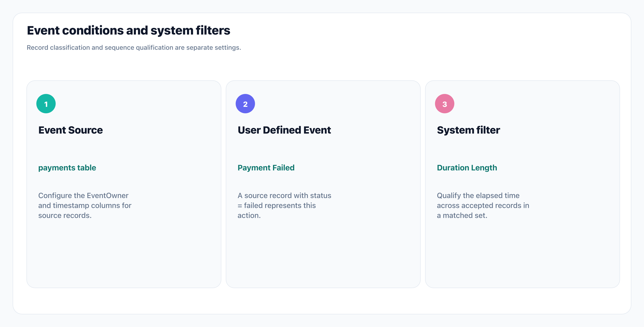Viewport: 644px width, 327px height.
Task: Click the 'Configure the EventOwner' description text
Action: [x=85, y=205]
